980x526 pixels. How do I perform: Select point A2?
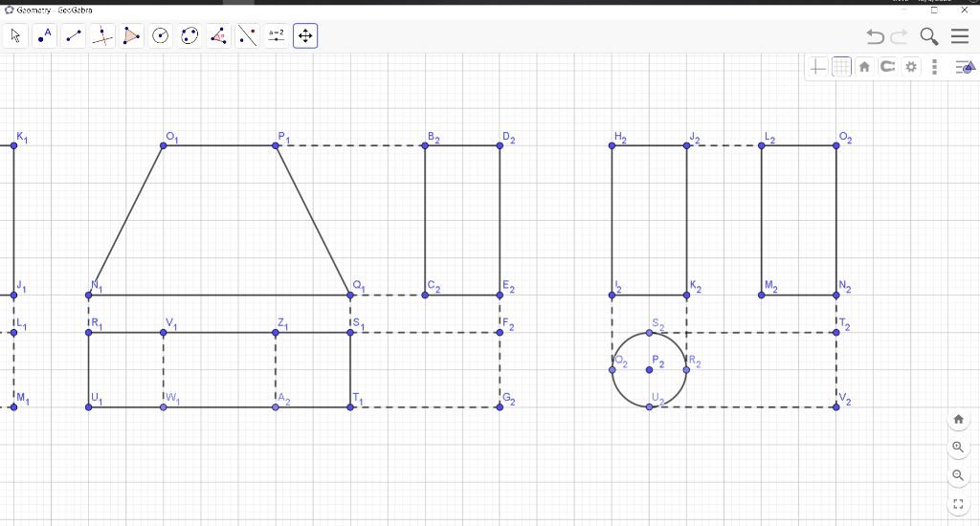click(x=276, y=407)
